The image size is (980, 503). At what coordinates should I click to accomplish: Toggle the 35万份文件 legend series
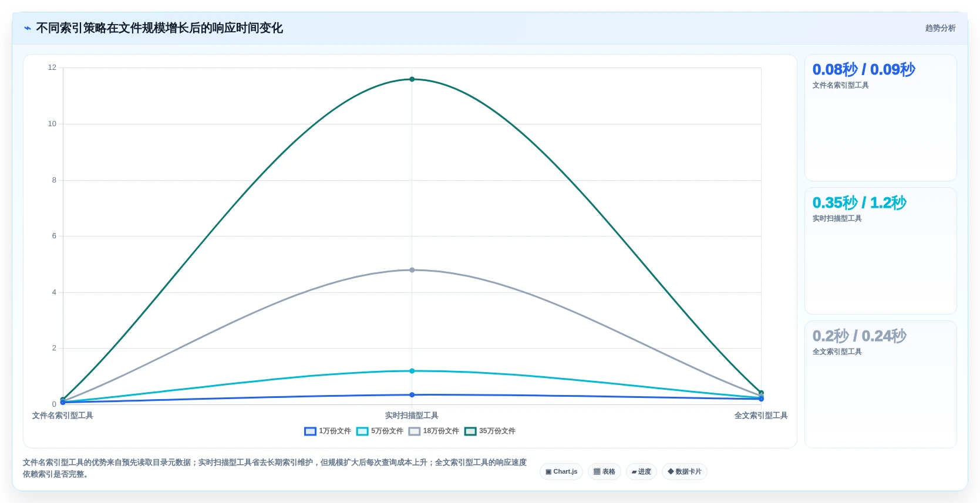click(490, 431)
